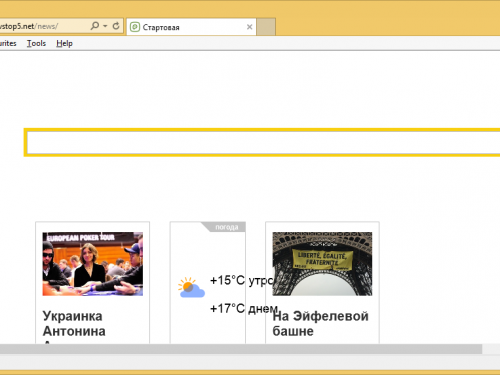
Task: Click the sun and cloud weather icon
Action: tap(191, 287)
